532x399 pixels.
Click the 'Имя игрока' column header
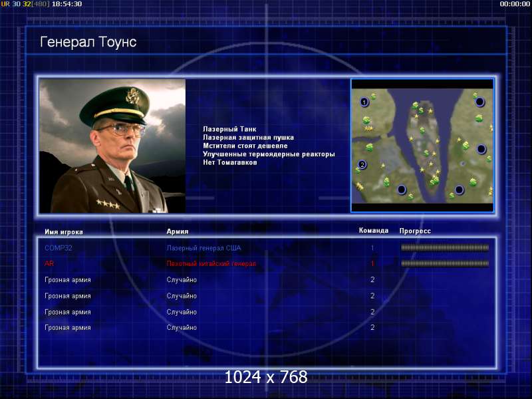64,231
